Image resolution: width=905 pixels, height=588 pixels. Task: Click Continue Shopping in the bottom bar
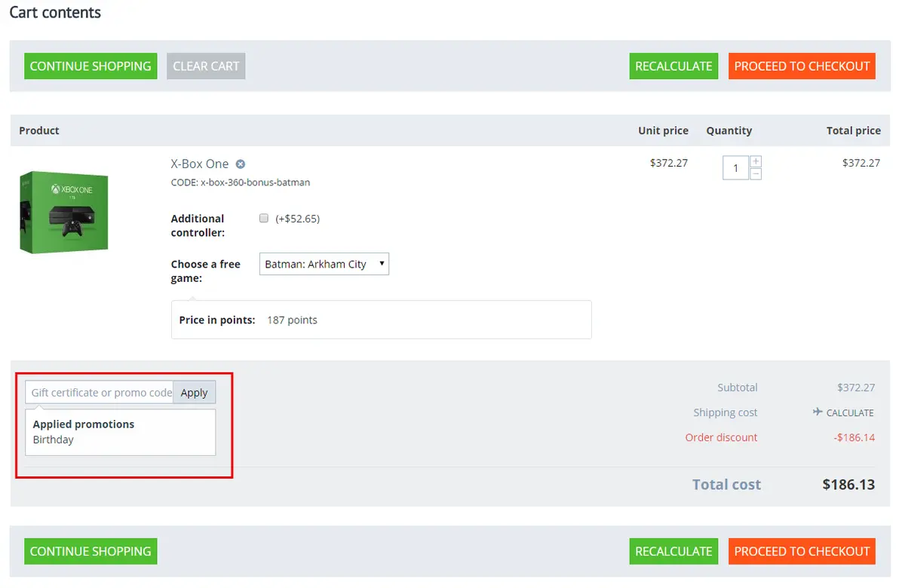(x=90, y=551)
